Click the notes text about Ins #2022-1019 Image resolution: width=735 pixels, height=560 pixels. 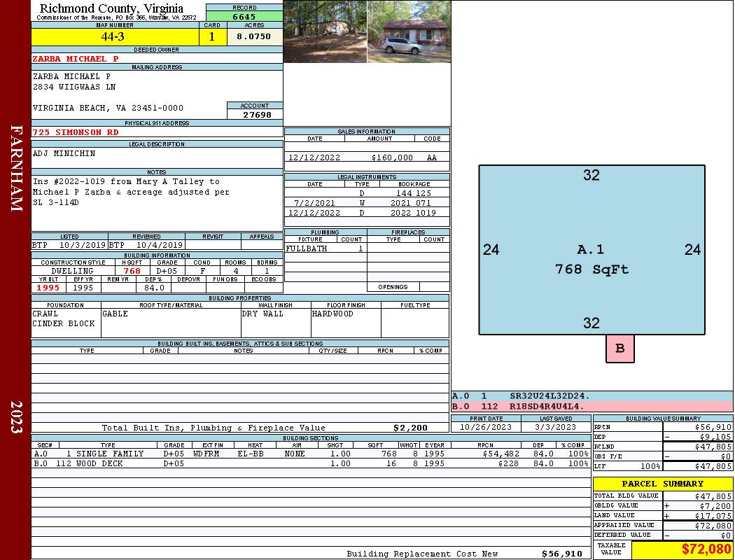131,192
